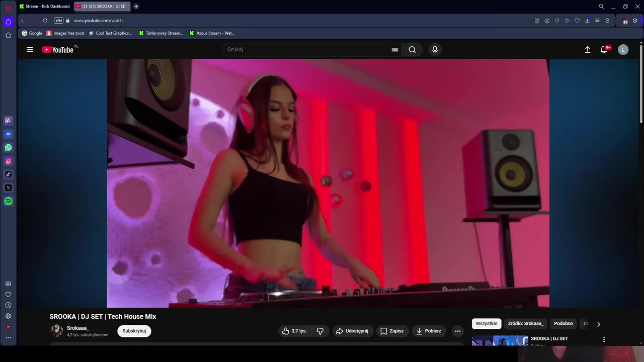Subscribe with the Subskrybuj button
The width and height of the screenshot is (644, 362).
point(134,331)
